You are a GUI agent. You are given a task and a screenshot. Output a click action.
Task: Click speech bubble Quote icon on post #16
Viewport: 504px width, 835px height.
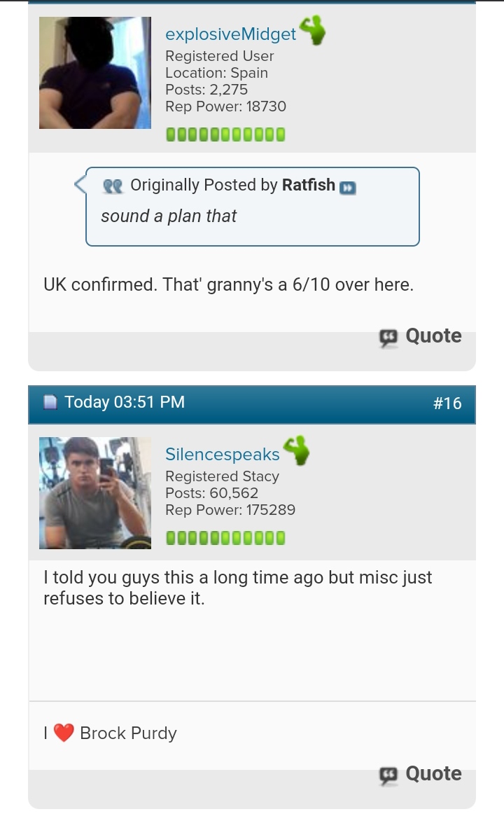388,775
